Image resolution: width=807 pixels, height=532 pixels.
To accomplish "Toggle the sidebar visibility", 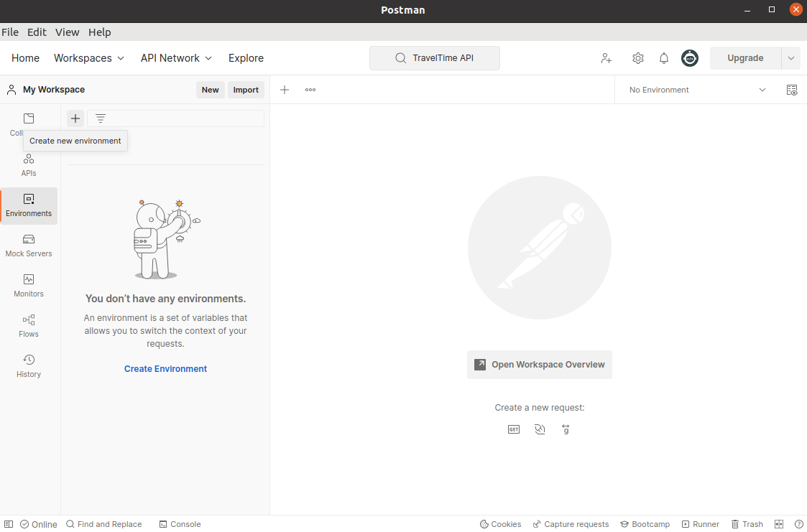I will pos(8,524).
